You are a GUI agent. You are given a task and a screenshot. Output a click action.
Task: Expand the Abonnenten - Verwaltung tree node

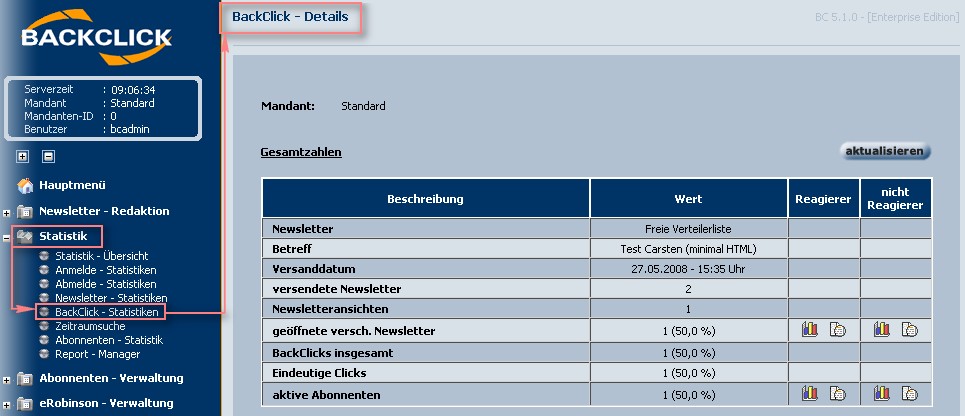click(x=6, y=380)
